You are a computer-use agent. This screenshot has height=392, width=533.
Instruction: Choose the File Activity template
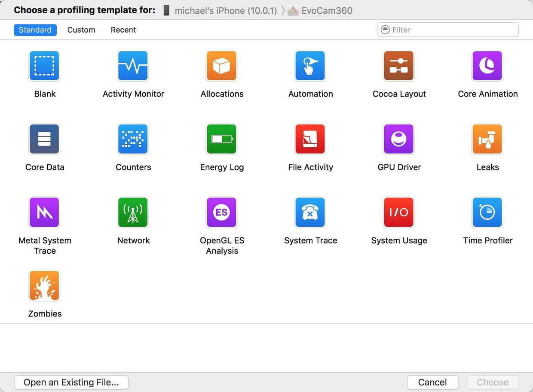pyautogui.click(x=310, y=139)
